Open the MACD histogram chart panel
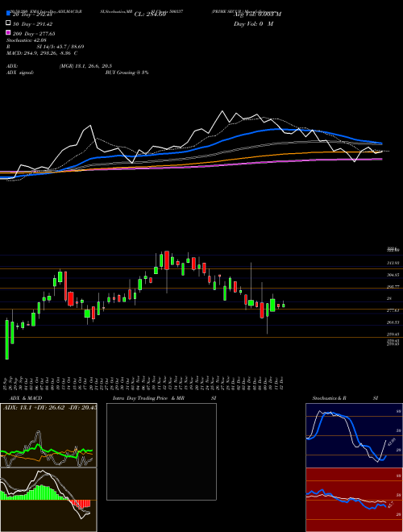403x532 pixels. 48,500
